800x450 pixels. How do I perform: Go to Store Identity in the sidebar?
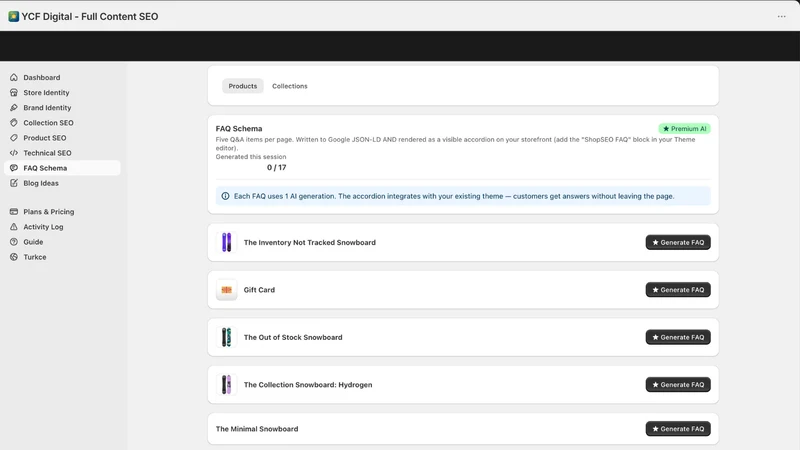pos(62,92)
